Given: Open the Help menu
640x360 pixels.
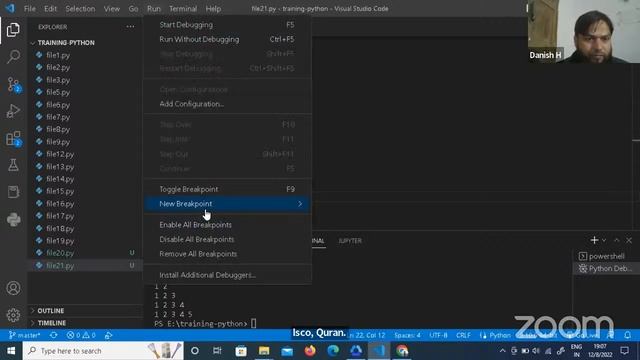Looking at the screenshot, I should (213, 9).
